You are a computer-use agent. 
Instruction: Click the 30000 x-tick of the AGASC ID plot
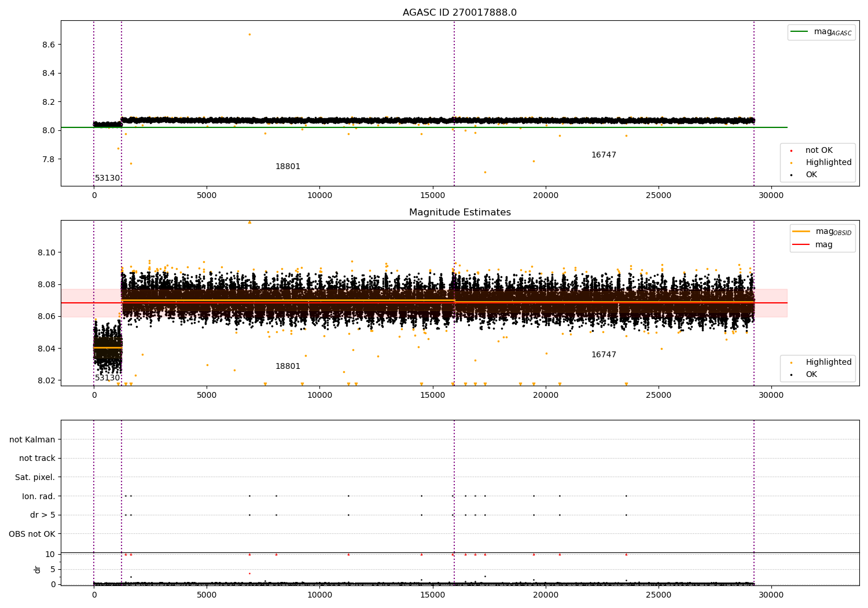(771, 196)
